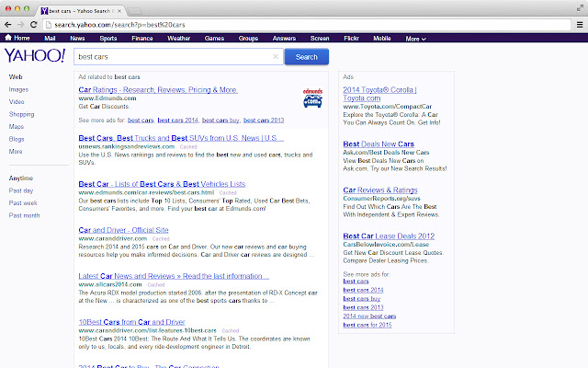The height and width of the screenshot is (368, 588).
Task: Open Best Car Lease Deals 2012 ad
Action: pos(389,236)
